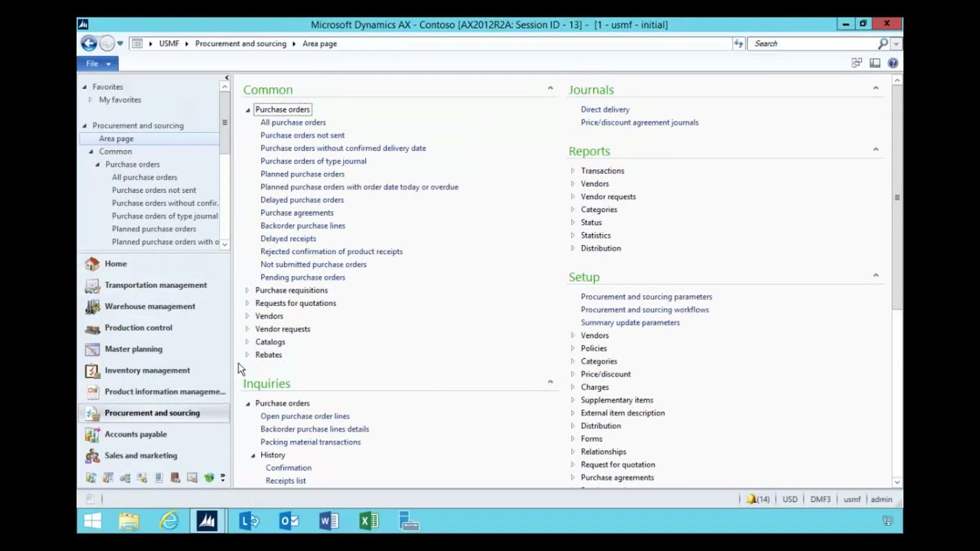This screenshot has width=980, height=551.
Task: Open the Sales and marketing module icon
Action: 93,456
